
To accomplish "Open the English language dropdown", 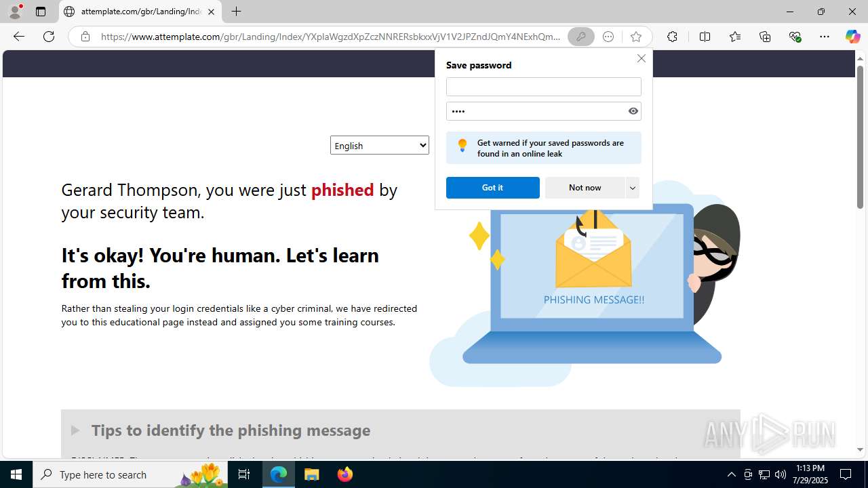I will (x=380, y=145).
